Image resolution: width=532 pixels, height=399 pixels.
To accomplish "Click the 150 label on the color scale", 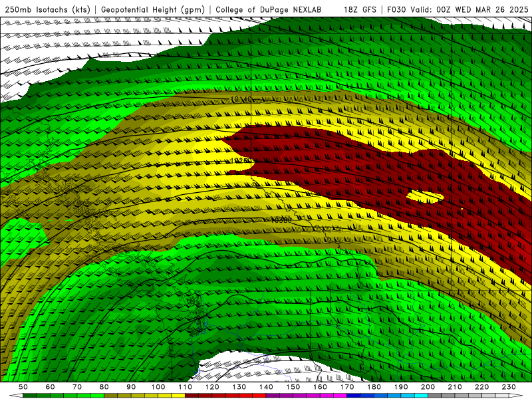I will pos(293,387).
